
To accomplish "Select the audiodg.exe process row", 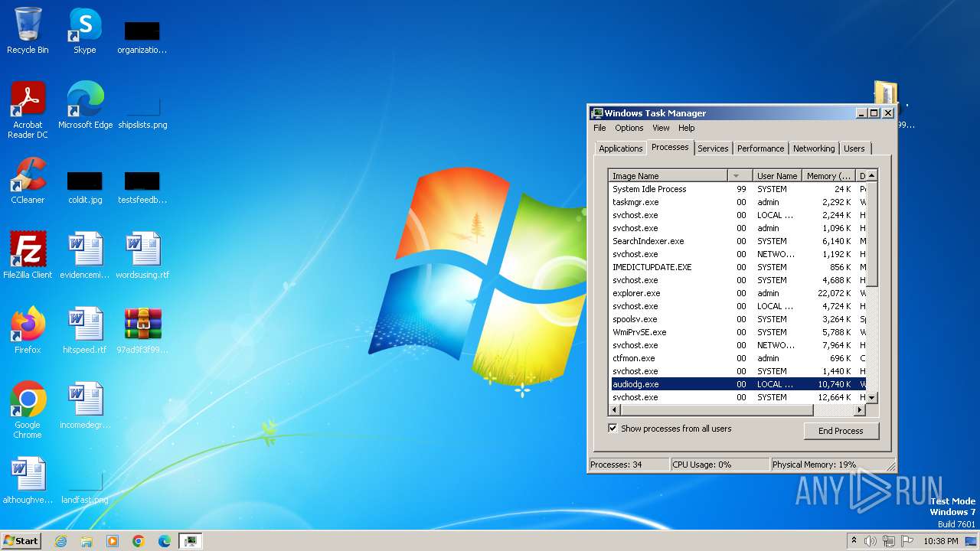I will coord(737,384).
